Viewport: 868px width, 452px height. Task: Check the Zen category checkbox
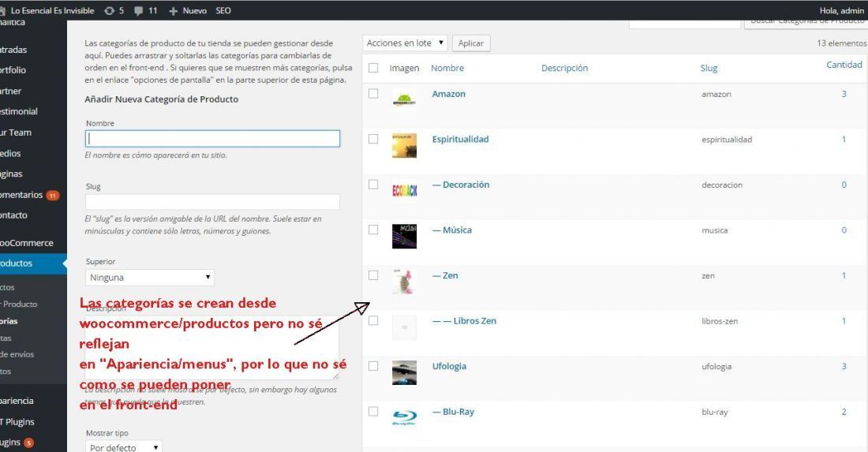click(374, 275)
